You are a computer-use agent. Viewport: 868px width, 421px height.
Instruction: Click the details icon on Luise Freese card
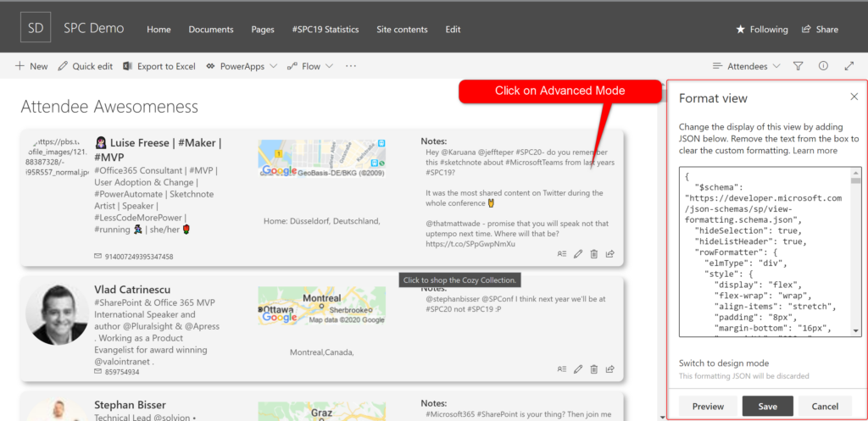pos(562,254)
